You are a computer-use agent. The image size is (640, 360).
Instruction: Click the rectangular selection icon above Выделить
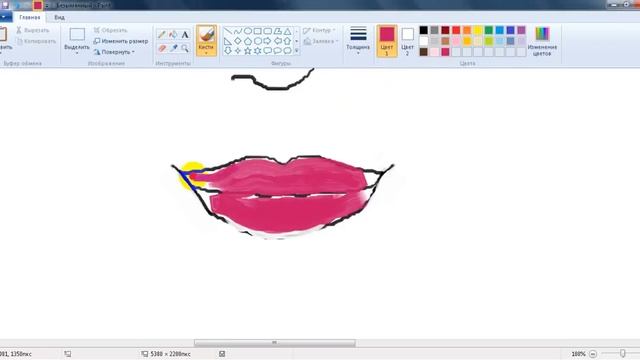(77, 34)
